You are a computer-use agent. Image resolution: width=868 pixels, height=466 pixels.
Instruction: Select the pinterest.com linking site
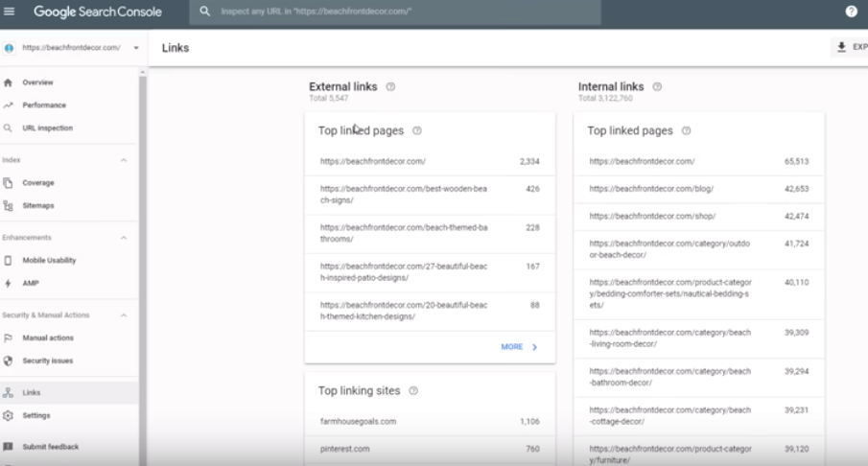point(430,449)
